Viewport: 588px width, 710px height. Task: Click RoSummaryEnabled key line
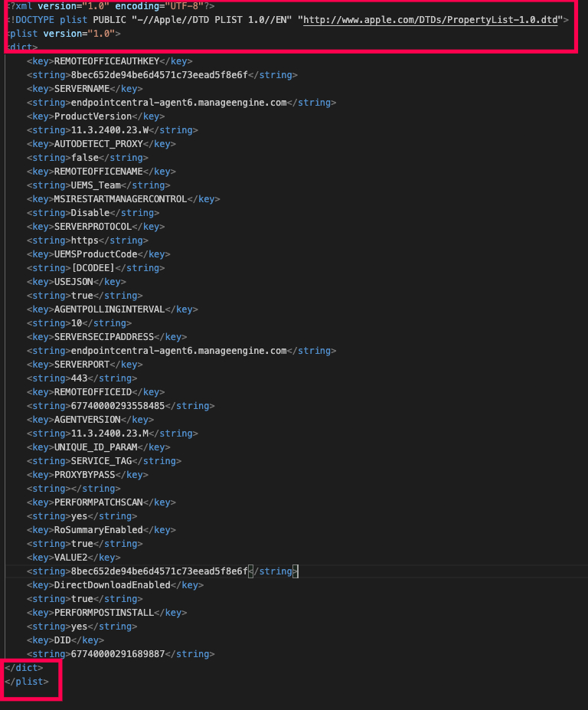pyautogui.click(x=101, y=530)
